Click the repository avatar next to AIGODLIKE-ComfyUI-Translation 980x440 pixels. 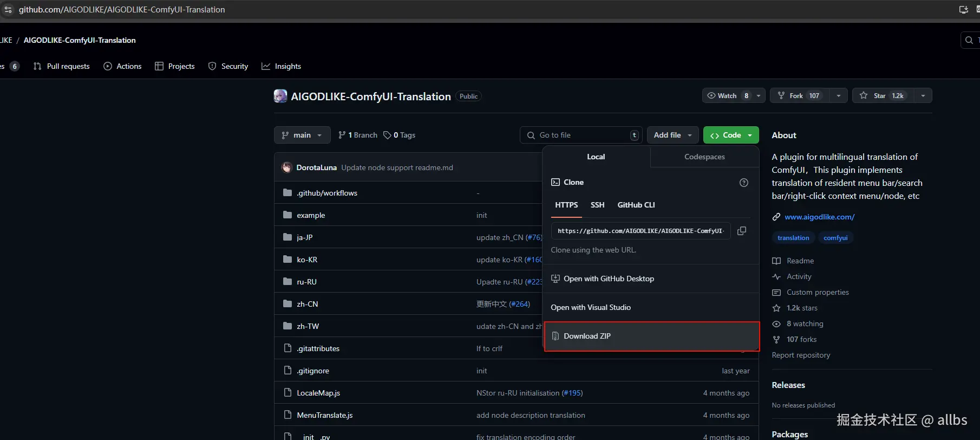(x=280, y=96)
